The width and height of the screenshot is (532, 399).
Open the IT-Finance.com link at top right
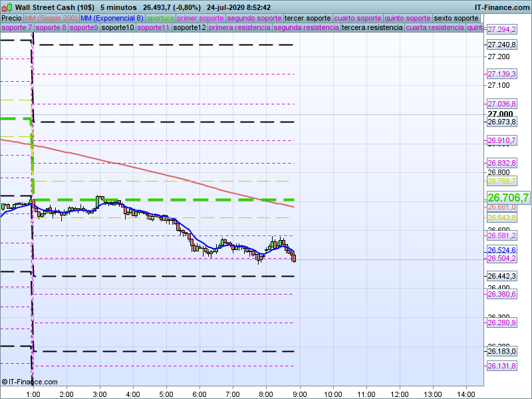(501, 7)
